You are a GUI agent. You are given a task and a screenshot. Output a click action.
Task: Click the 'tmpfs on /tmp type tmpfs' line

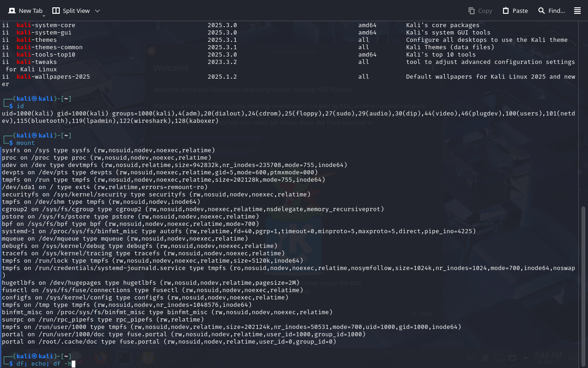[x=127, y=305]
